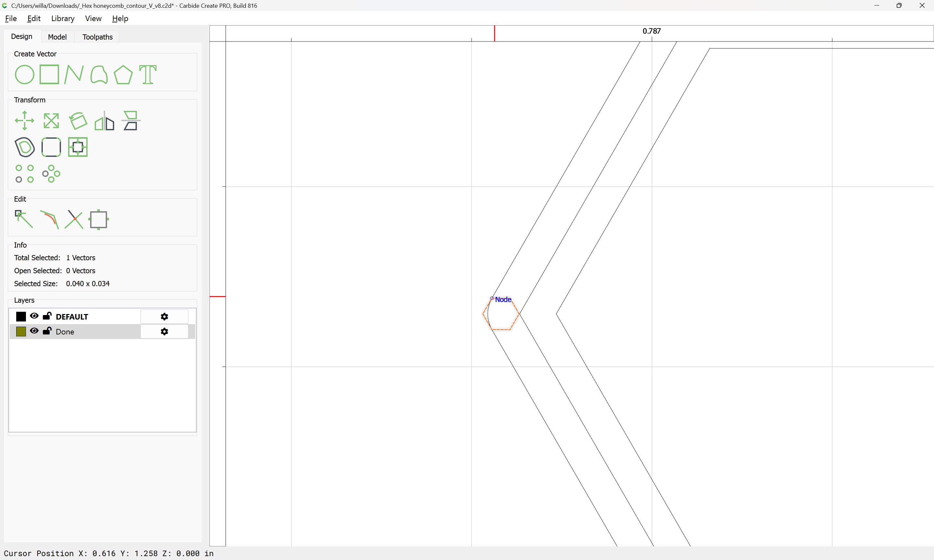
Task: Click the 0.787 ruler measurement label
Action: (x=652, y=31)
